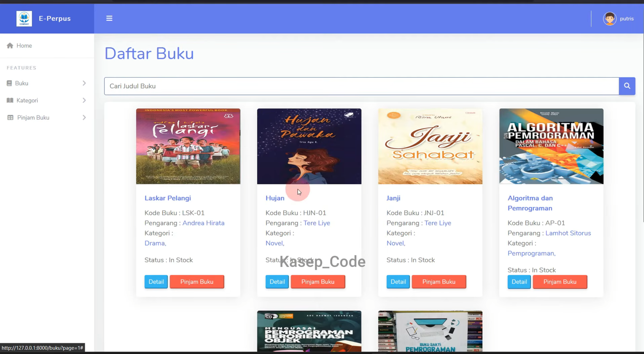Open the Algoritma dan Pemrograman title link
The width and height of the screenshot is (644, 354).
tap(530, 203)
